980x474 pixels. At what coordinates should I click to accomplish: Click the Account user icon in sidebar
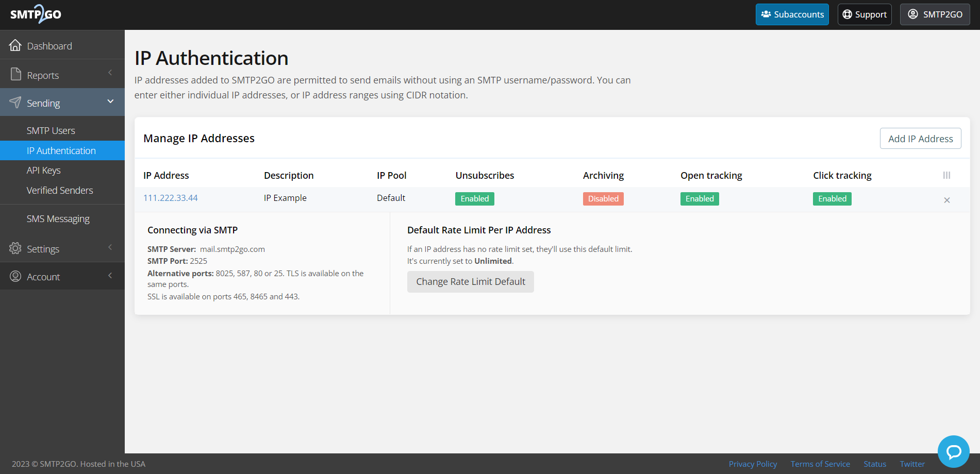[15, 277]
